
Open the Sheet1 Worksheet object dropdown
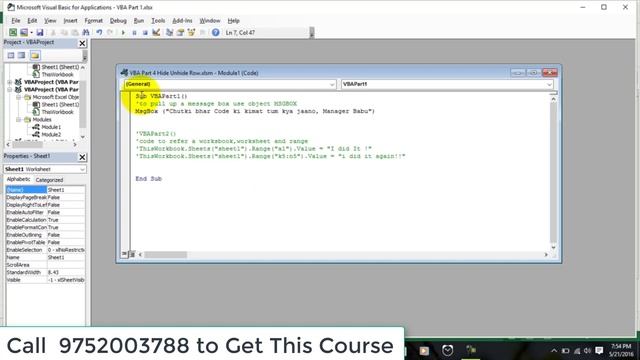tap(82, 169)
